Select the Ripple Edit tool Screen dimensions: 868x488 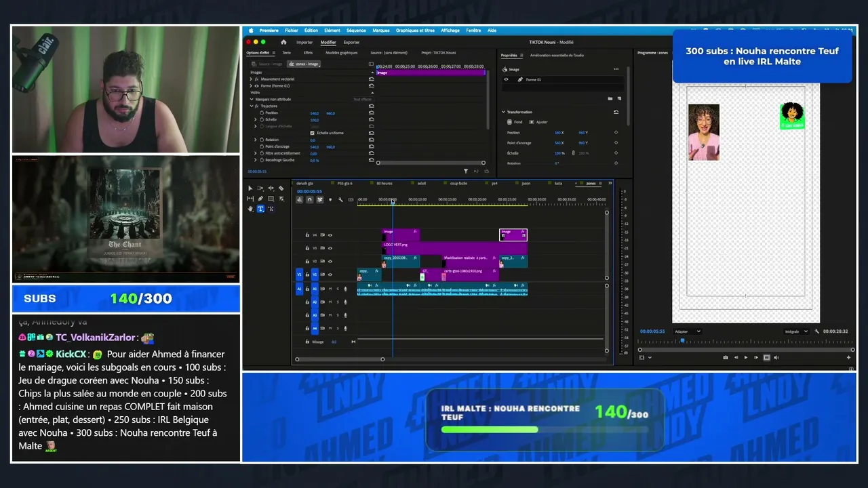(x=271, y=188)
